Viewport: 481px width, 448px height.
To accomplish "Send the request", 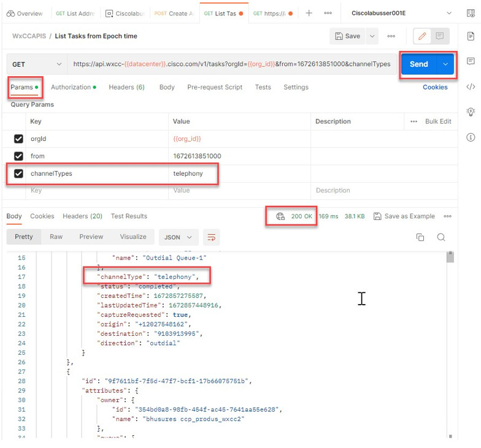I will point(418,64).
